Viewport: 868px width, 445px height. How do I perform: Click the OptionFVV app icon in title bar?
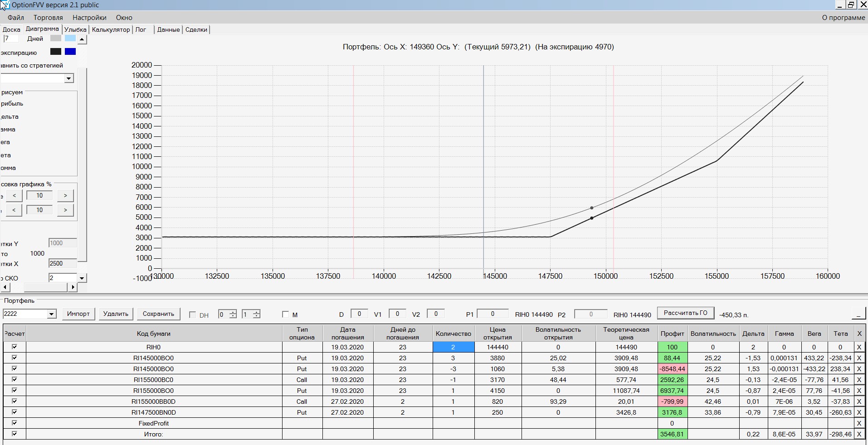(x=5, y=5)
